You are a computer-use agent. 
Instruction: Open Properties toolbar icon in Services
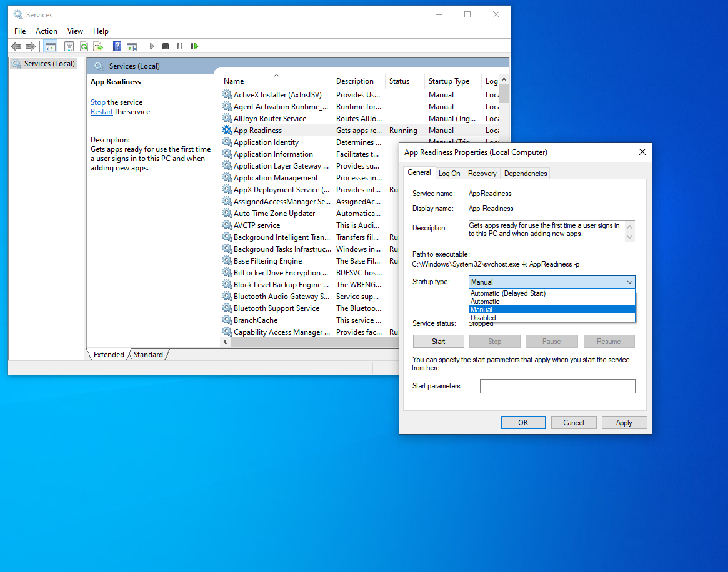[69, 46]
